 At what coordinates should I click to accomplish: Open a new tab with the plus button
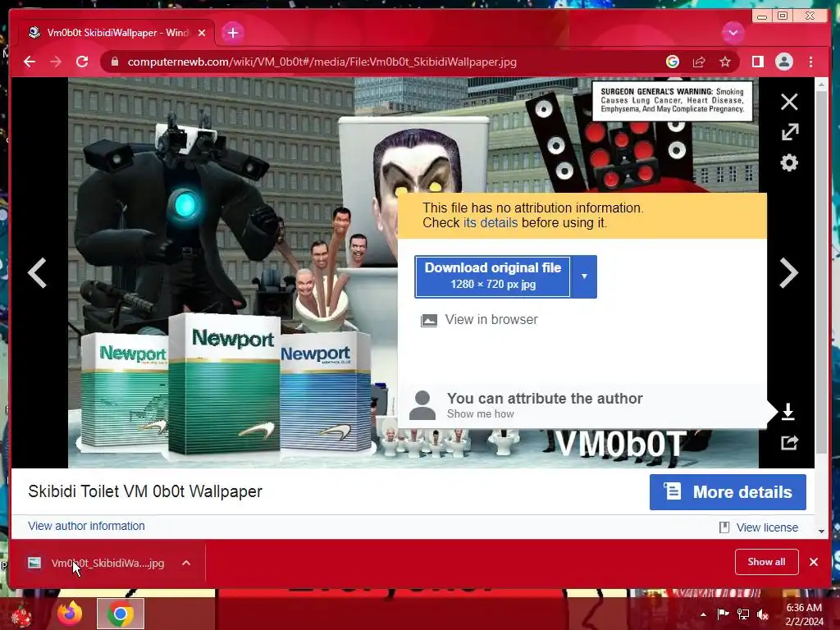click(232, 33)
